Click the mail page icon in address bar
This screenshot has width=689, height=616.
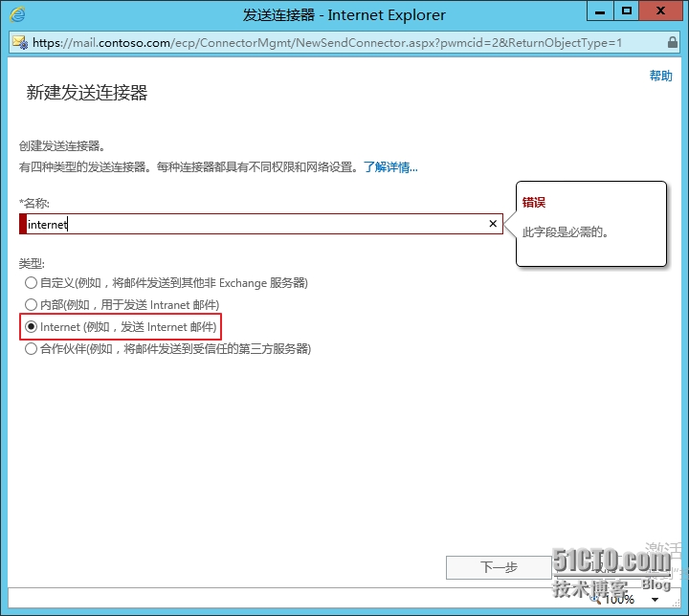[19, 43]
